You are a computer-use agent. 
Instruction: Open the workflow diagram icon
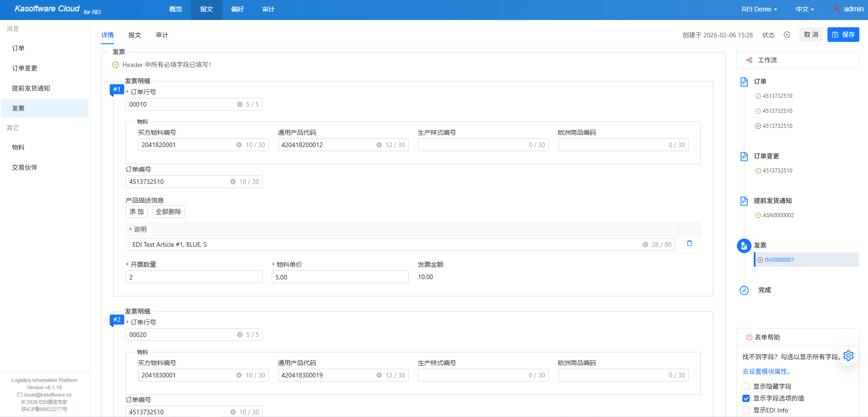click(749, 60)
